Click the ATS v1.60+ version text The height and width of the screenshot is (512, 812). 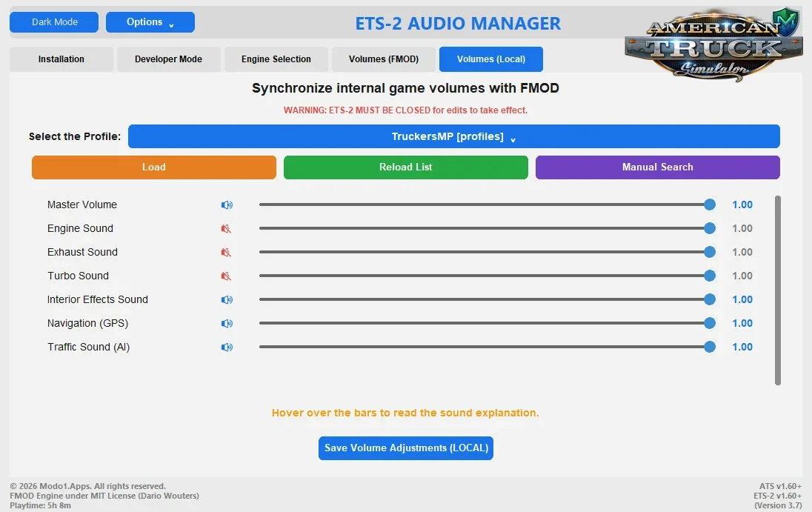click(x=780, y=486)
